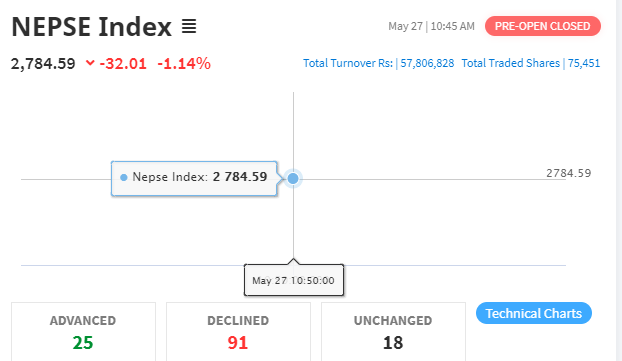Click the 2,784.59 index value
622x361 pixels.
43,63
